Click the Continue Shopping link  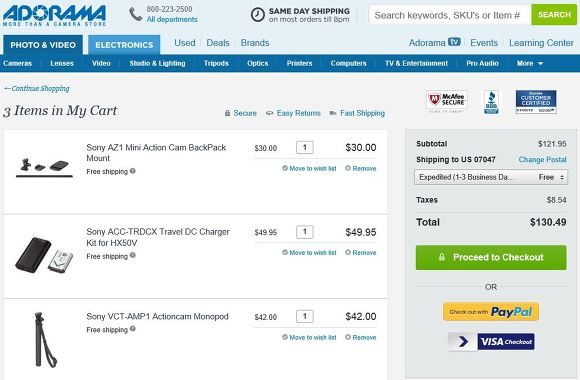pos(37,88)
